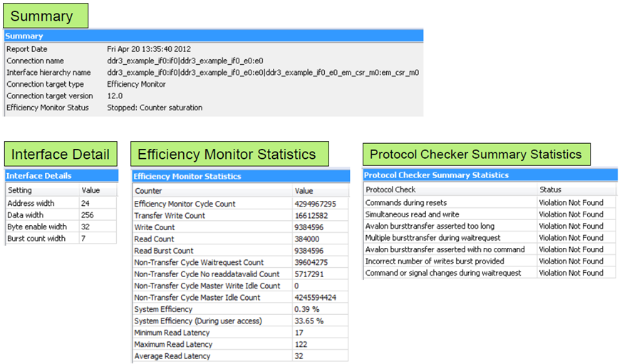Viewport: 622px width, 364px height.
Task: Click the blue Interface Details header bar
Action: (x=61, y=176)
